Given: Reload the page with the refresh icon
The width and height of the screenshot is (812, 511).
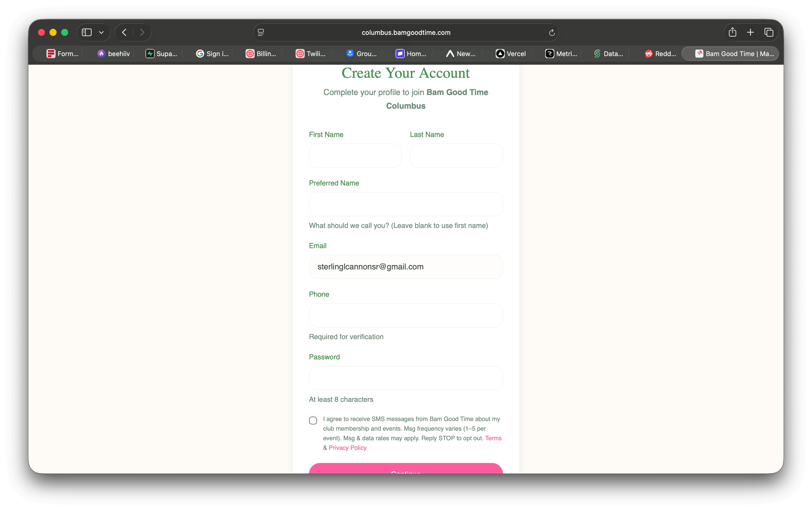Looking at the screenshot, I should pos(552,32).
